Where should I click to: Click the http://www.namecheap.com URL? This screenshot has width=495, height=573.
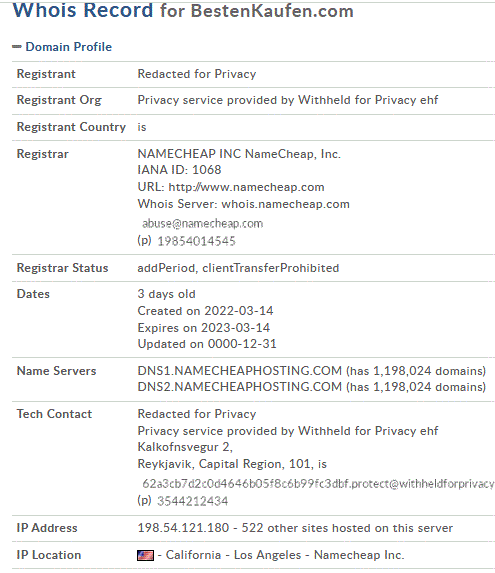click(246, 187)
